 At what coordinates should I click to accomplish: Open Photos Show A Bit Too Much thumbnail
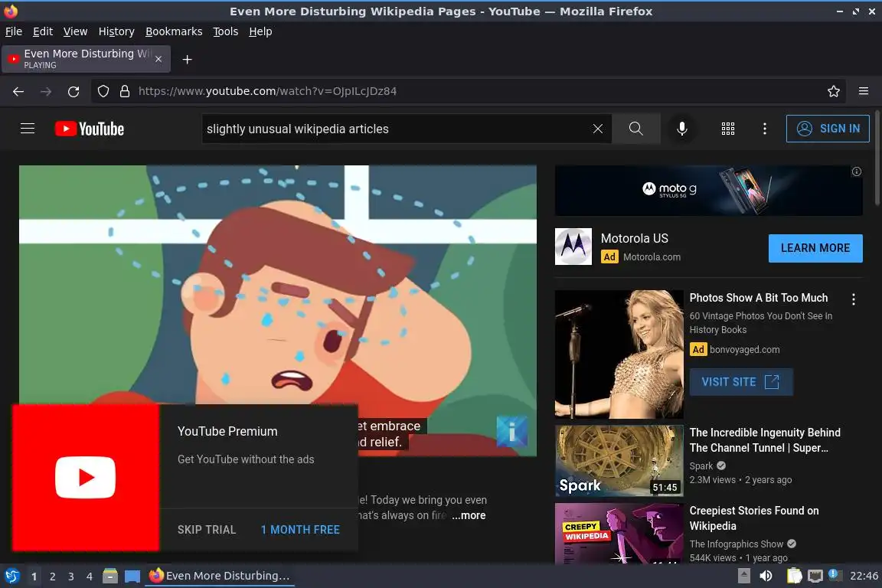619,354
